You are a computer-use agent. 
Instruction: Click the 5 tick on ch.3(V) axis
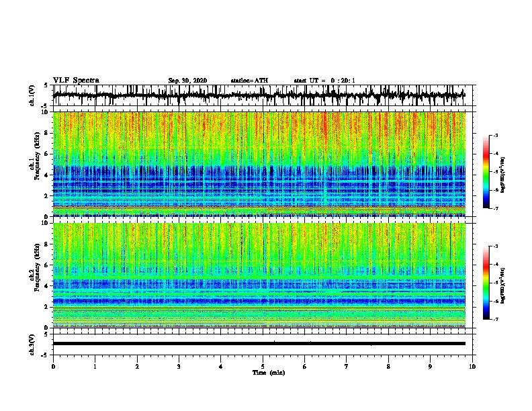[46, 334]
